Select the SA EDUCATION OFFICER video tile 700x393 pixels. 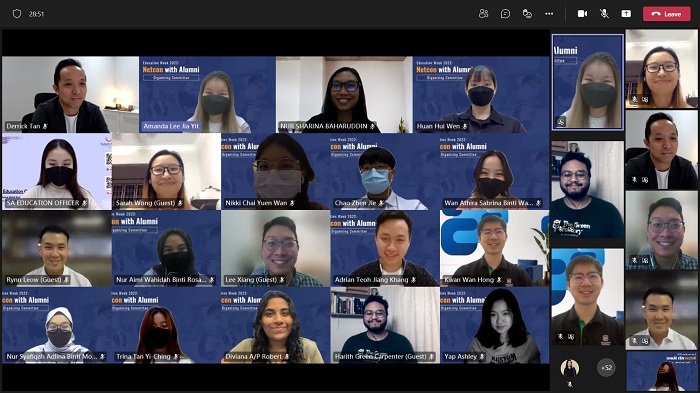click(x=57, y=171)
